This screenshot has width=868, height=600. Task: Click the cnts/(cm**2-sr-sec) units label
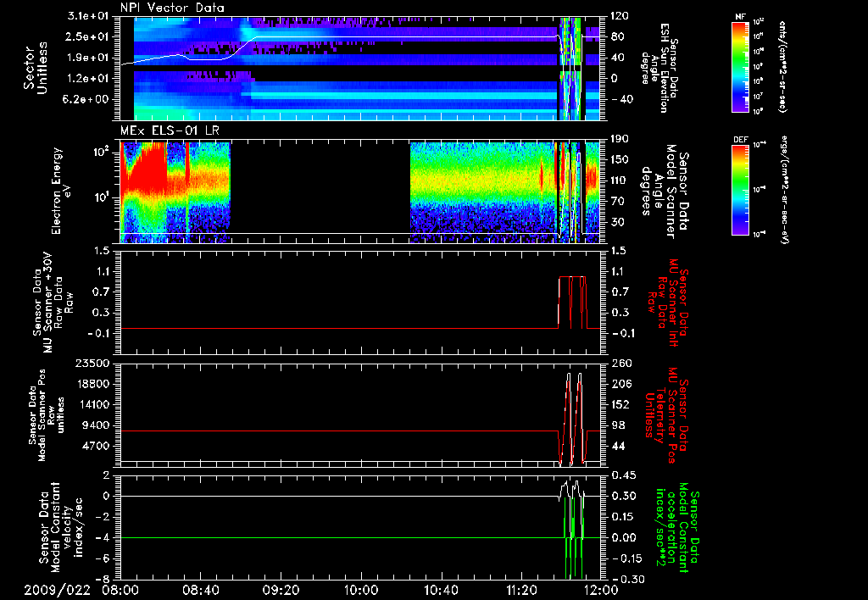click(782, 67)
